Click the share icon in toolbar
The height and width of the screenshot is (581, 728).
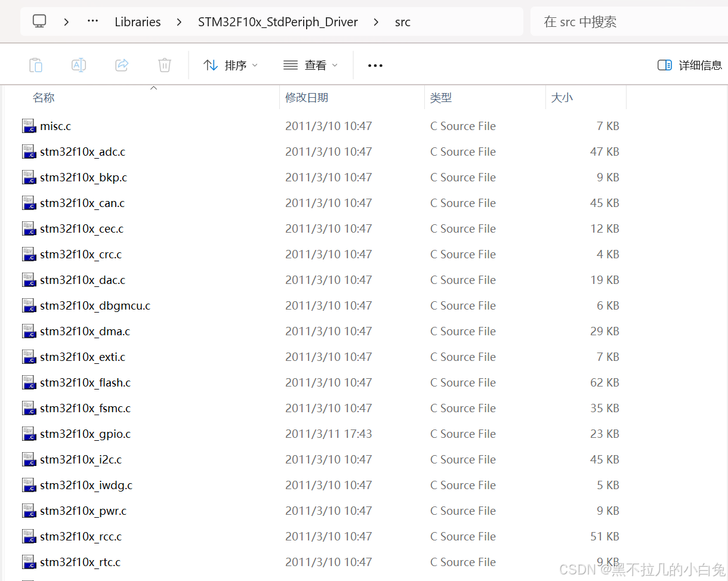[122, 65]
